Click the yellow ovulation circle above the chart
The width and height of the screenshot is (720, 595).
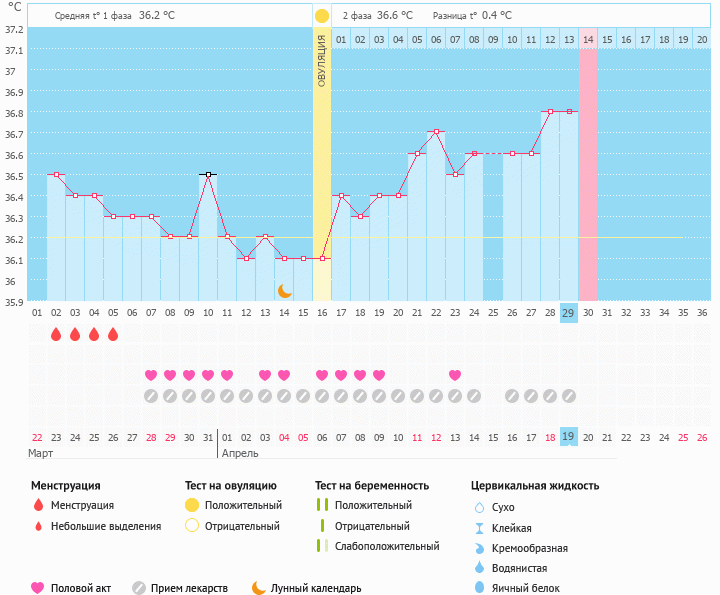point(322,16)
